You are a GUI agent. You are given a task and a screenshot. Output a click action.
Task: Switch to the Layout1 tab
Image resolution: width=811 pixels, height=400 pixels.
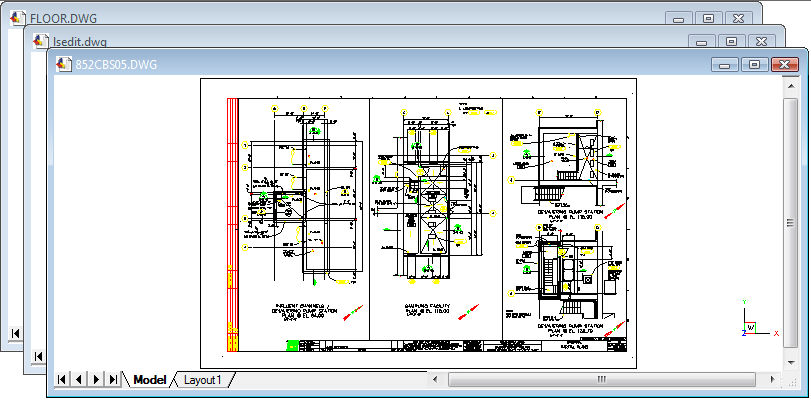tap(203, 380)
